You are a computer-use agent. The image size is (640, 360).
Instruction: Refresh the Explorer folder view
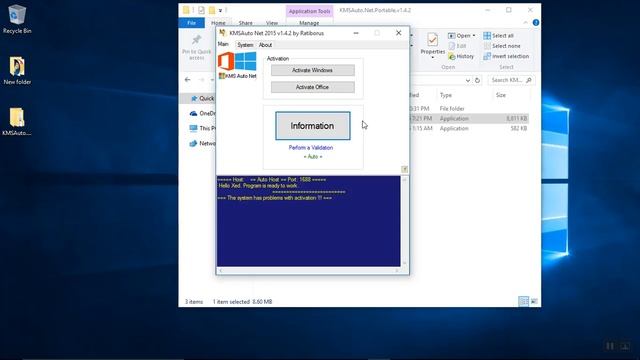point(477,80)
